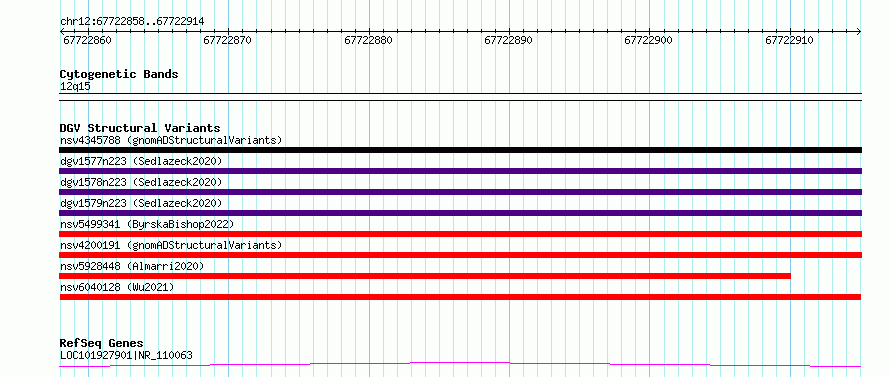
Task: Click ruler position 67722910
Action: click(790, 40)
